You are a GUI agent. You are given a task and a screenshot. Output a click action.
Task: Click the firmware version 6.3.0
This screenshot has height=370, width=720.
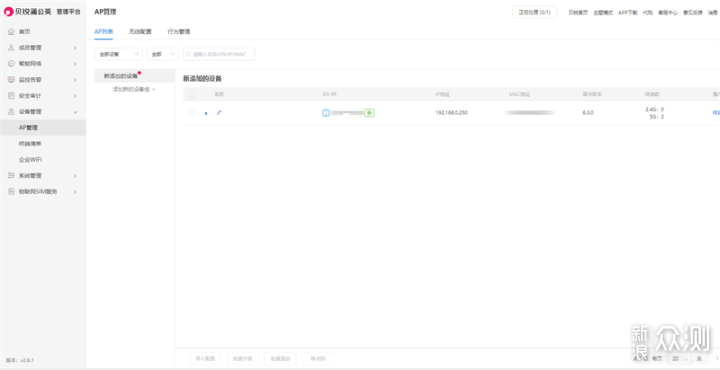[588, 112]
